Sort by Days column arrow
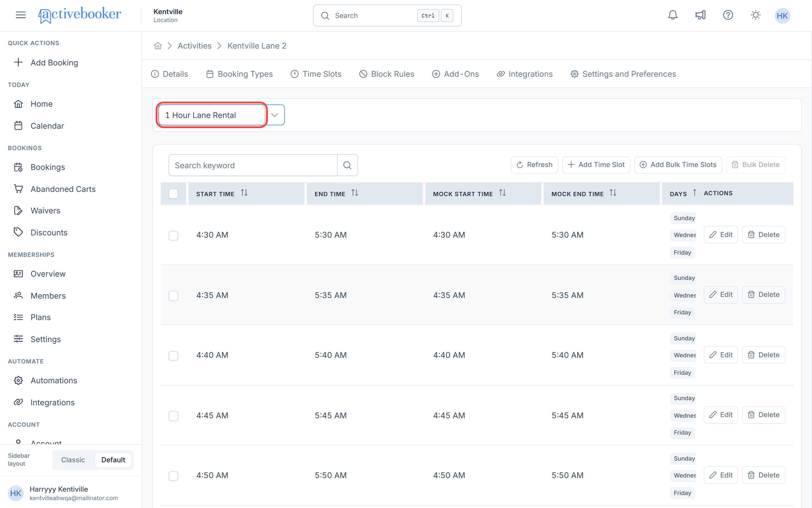Screen dimensions: 812x508 click(694, 193)
